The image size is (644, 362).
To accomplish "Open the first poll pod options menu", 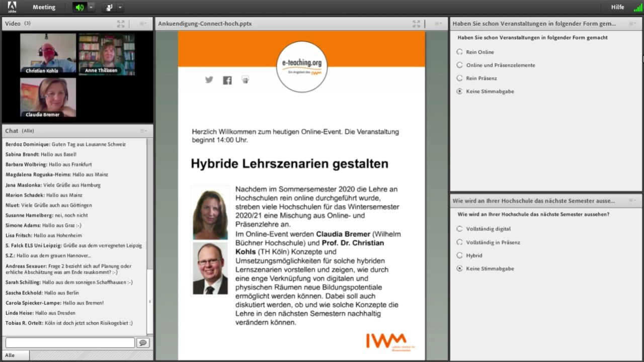I will (x=632, y=23).
